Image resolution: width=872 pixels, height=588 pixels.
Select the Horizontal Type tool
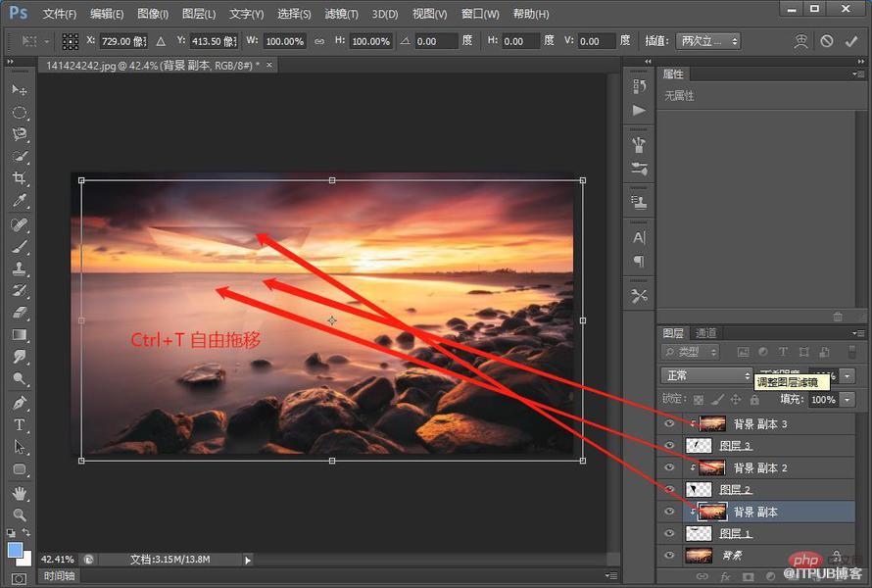tap(20, 425)
